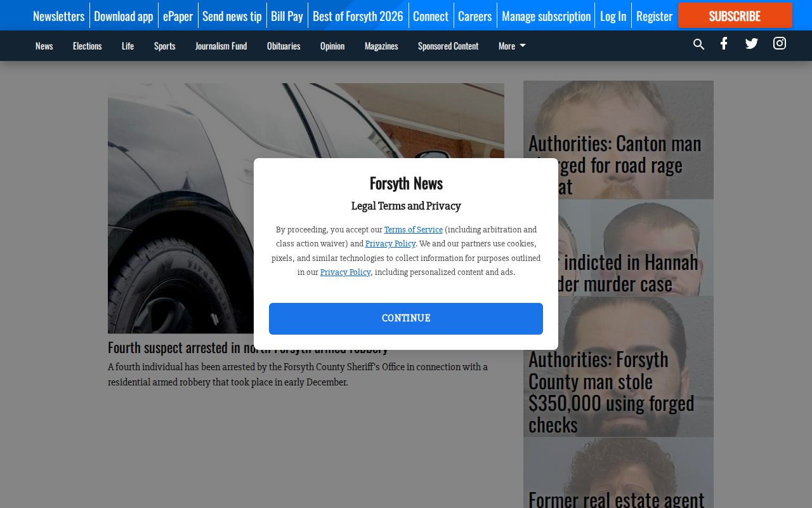Open the Careers link

coord(475,16)
